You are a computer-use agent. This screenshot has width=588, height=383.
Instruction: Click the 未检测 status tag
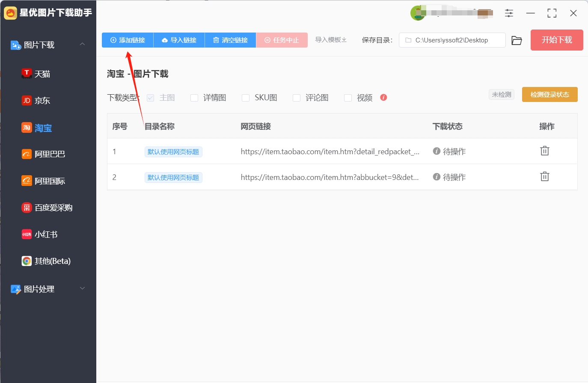[x=502, y=94]
